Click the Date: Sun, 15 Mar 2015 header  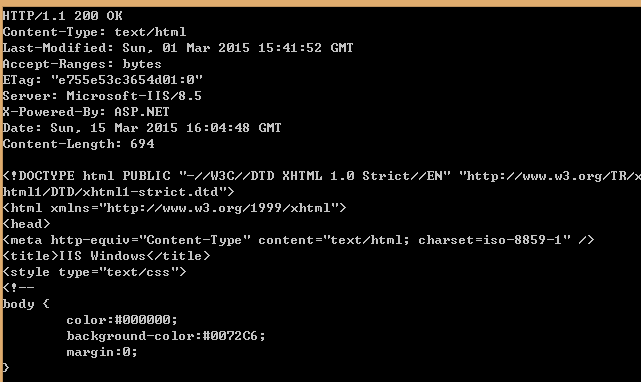click(142, 128)
